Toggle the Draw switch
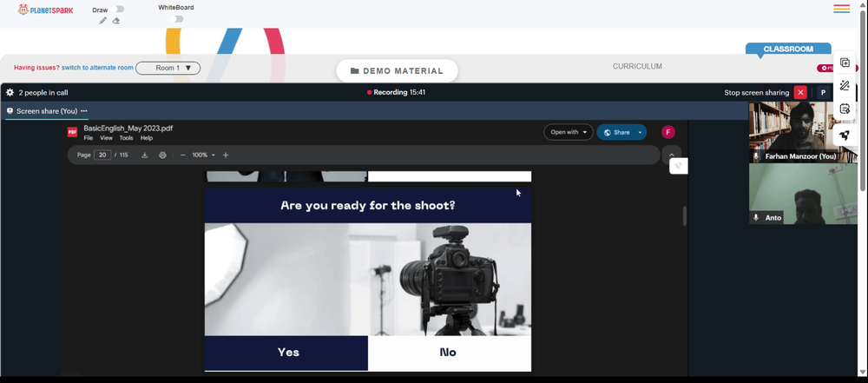Viewport: 868px width, 383px height. click(x=118, y=9)
